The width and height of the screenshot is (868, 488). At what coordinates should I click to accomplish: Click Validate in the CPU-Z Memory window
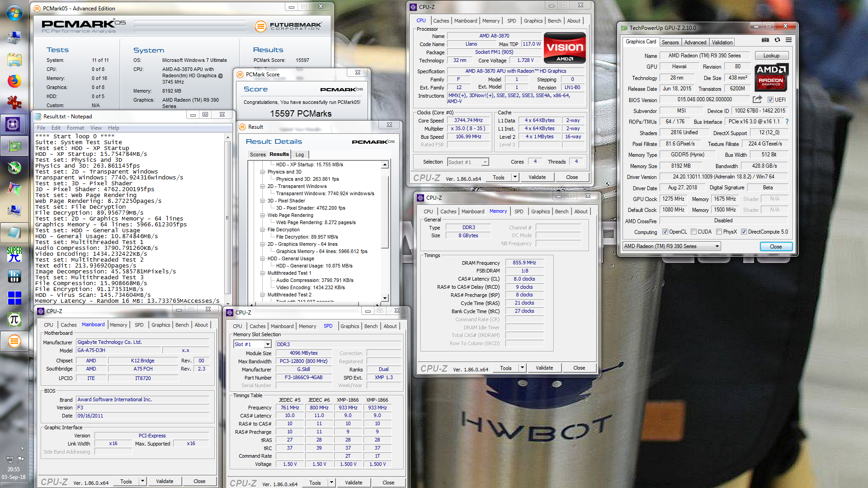pos(544,368)
